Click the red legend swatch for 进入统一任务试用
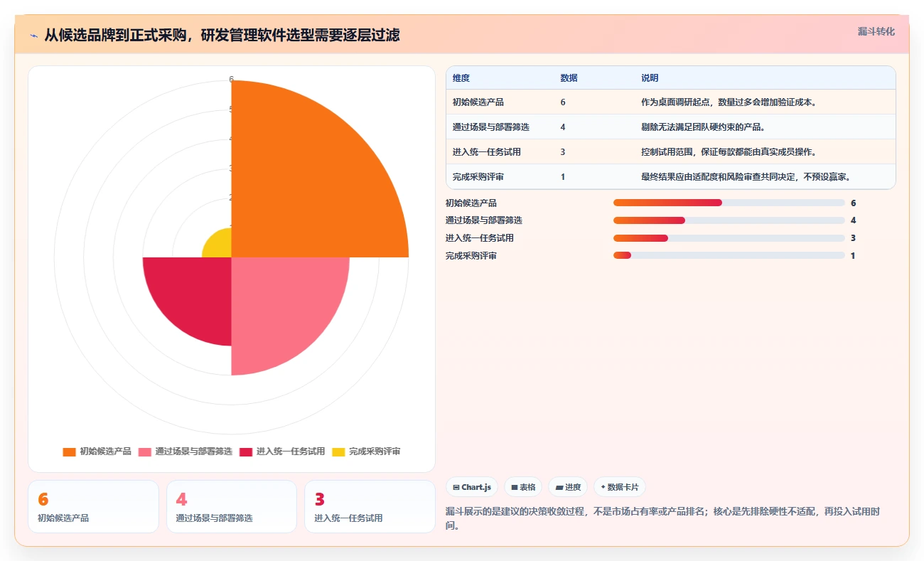924x561 pixels. pos(246,452)
